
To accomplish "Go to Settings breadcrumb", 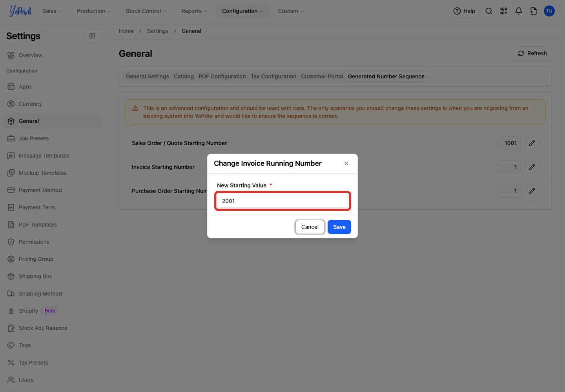I will 158,31.
